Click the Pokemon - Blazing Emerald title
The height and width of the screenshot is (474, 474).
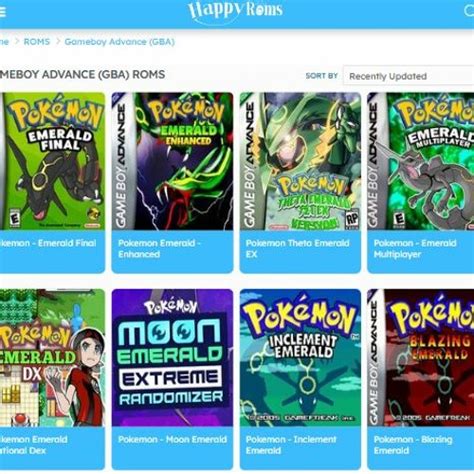point(413,445)
